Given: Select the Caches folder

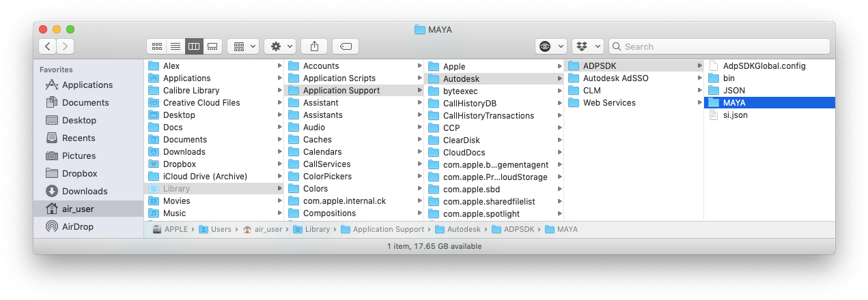Looking at the screenshot, I should pos(354,140).
